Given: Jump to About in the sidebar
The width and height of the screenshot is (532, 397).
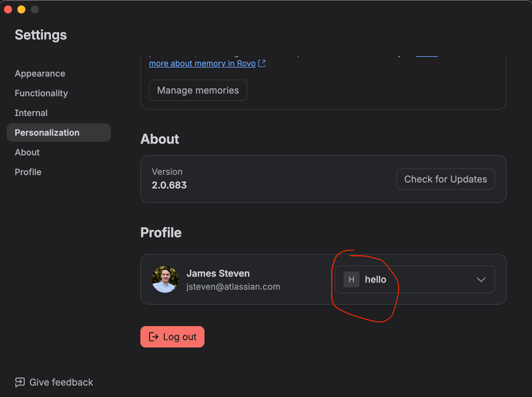Looking at the screenshot, I should coord(27,152).
